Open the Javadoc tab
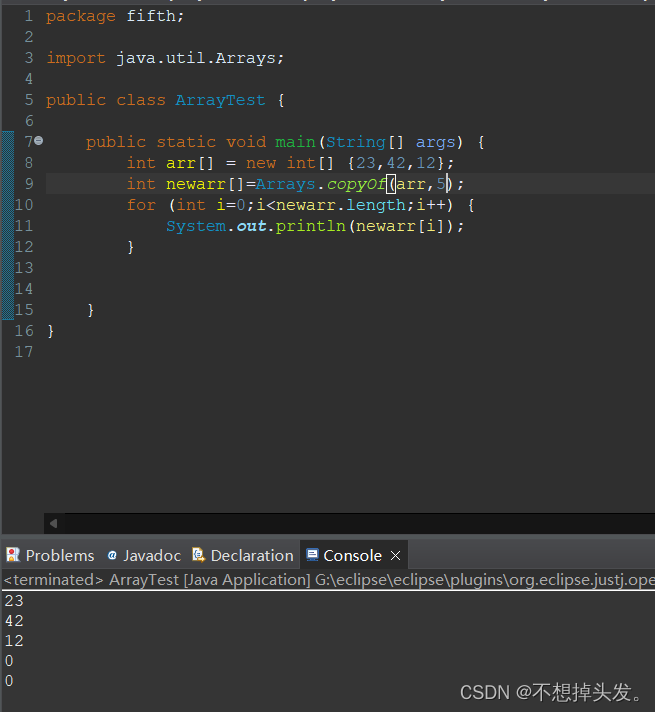The image size is (655, 712). point(144,555)
